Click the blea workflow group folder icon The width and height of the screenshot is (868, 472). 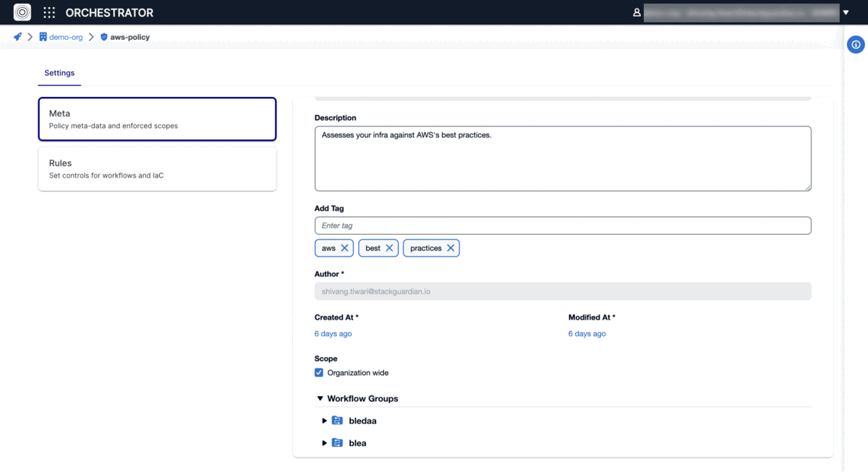tap(337, 443)
